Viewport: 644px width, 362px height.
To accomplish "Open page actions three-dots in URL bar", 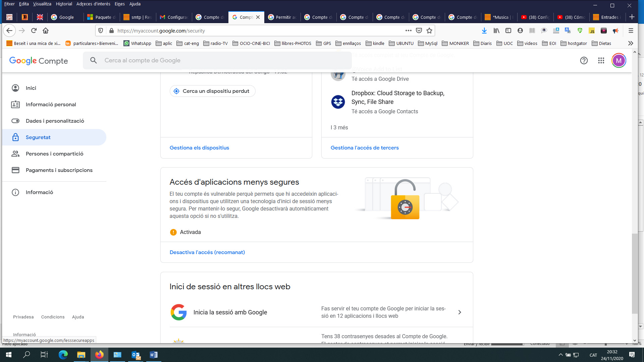I will coord(408,31).
